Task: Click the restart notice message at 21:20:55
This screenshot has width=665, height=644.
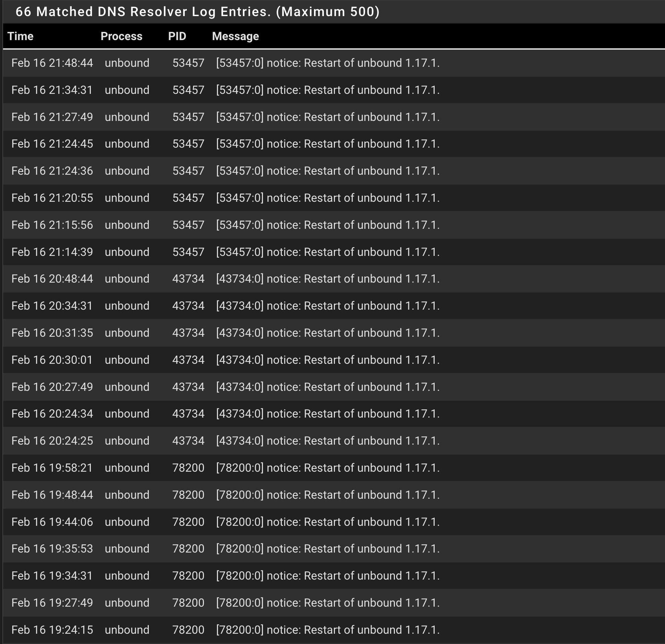Action: (x=328, y=198)
